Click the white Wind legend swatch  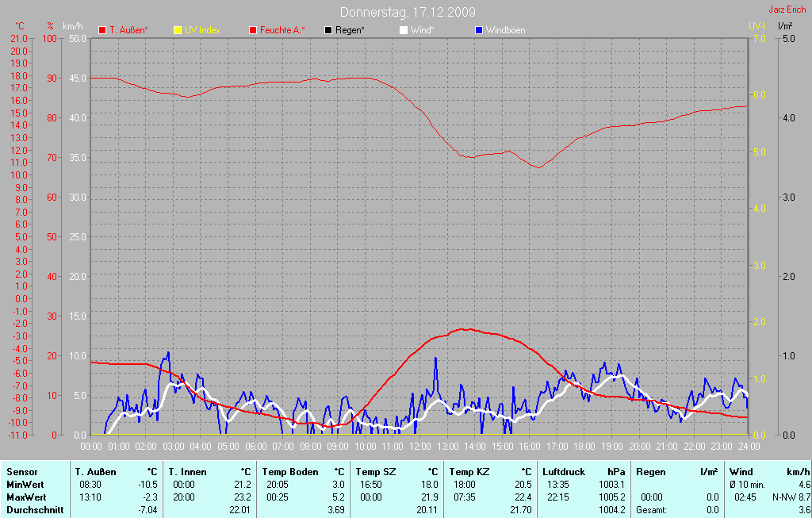tap(404, 30)
